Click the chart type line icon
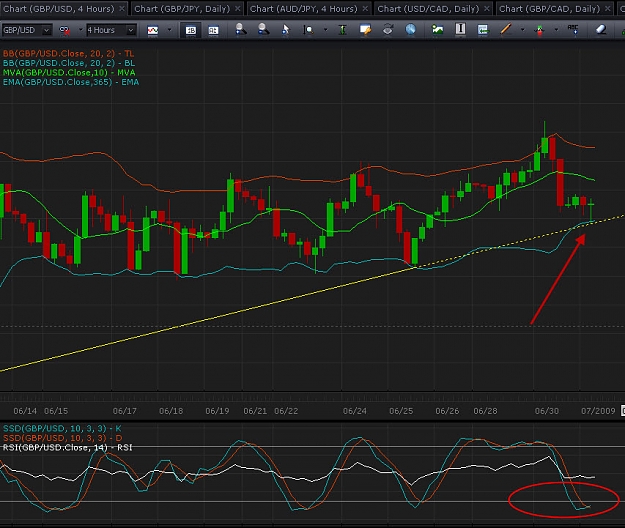The height and width of the screenshot is (528, 625). point(153,30)
